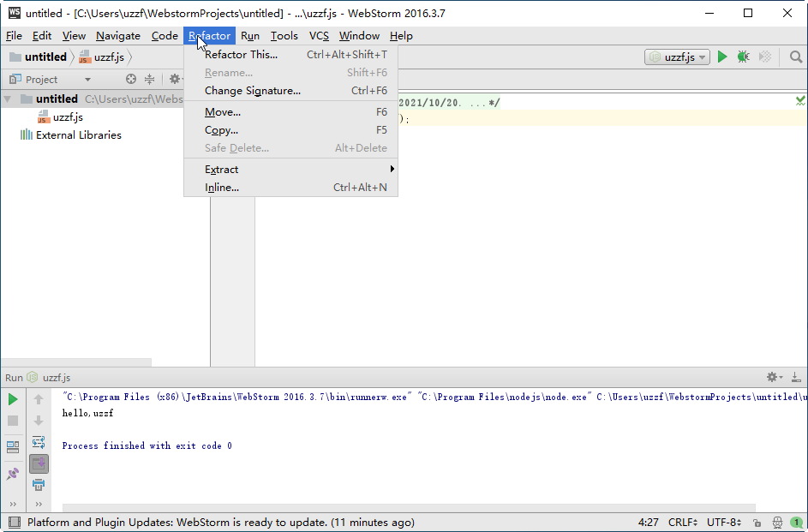The image size is (808, 532).
Task: Open the Project panel gear settings
Action: (x=175, y=79)
